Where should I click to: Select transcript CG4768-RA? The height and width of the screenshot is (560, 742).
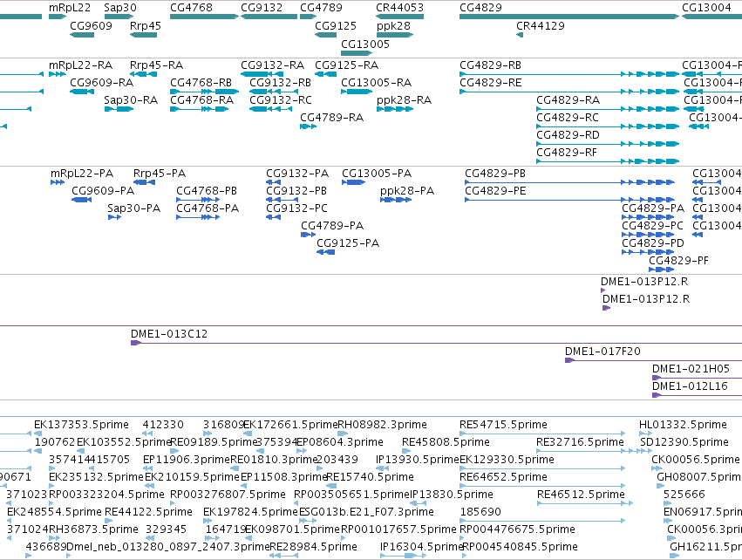[199, 109]
